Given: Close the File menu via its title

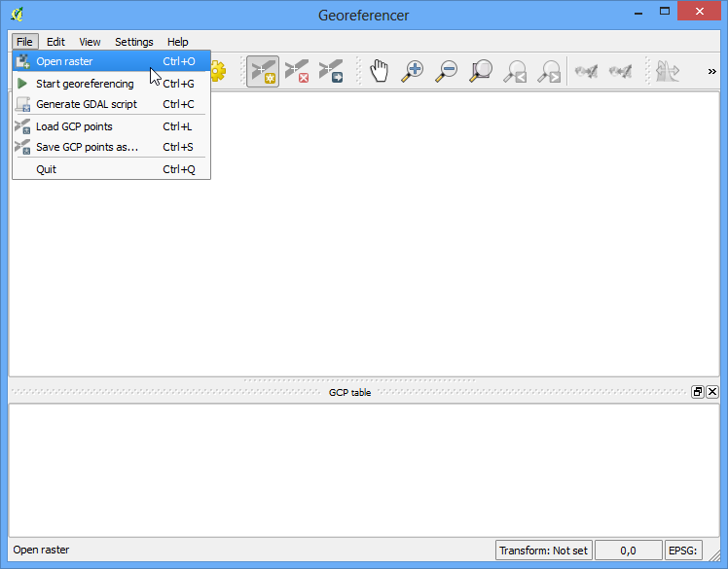Looking at the screenshot, I should [24, 42].
